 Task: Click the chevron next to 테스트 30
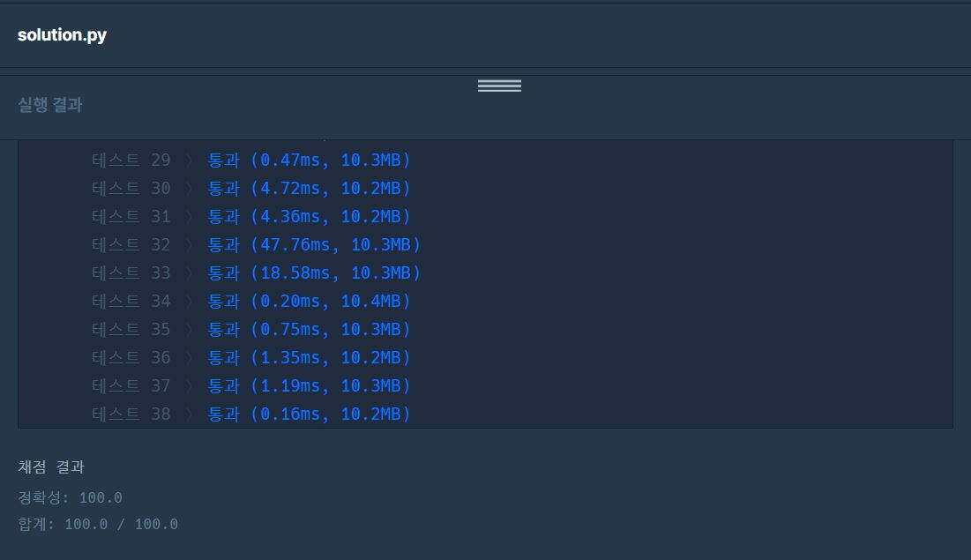[190, 189]
